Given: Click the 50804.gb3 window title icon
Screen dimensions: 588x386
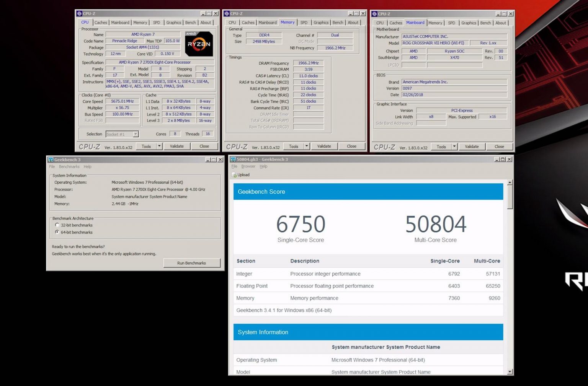Looking at the screenshot, I should [233, 159].
